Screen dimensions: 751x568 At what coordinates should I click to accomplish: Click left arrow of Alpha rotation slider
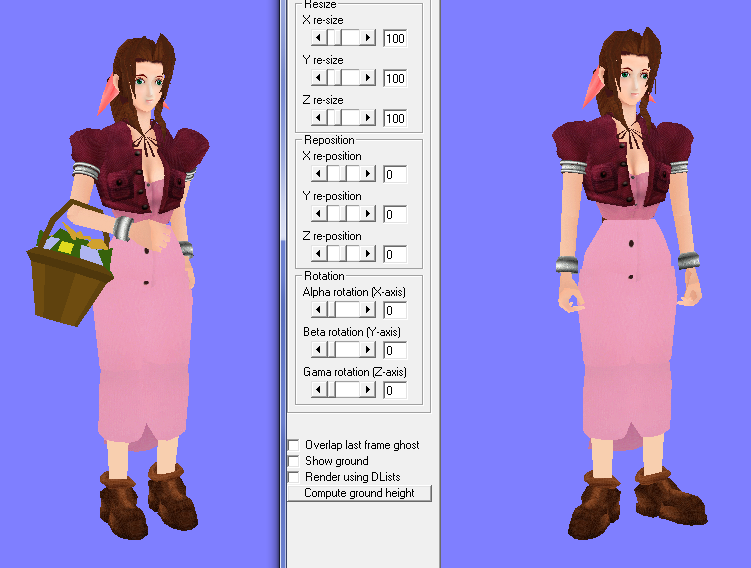(318, 310)
